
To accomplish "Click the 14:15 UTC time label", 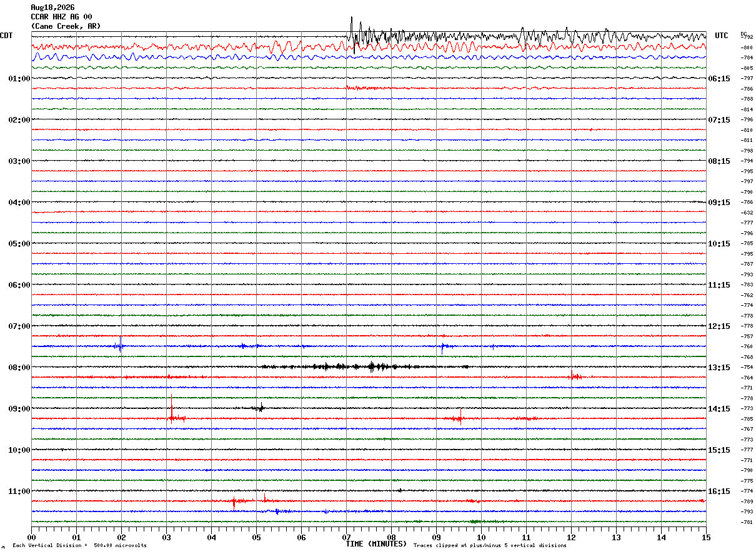I will point(719,409).
